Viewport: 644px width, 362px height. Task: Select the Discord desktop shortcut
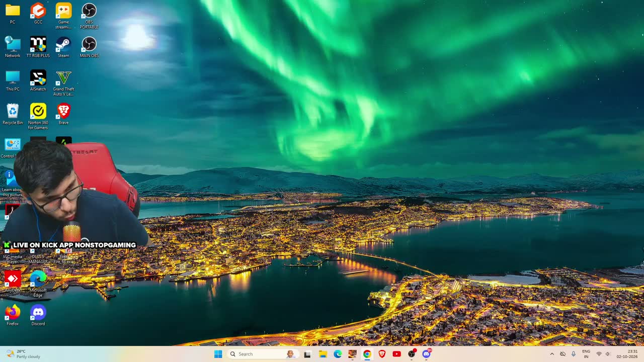(38, 315)
